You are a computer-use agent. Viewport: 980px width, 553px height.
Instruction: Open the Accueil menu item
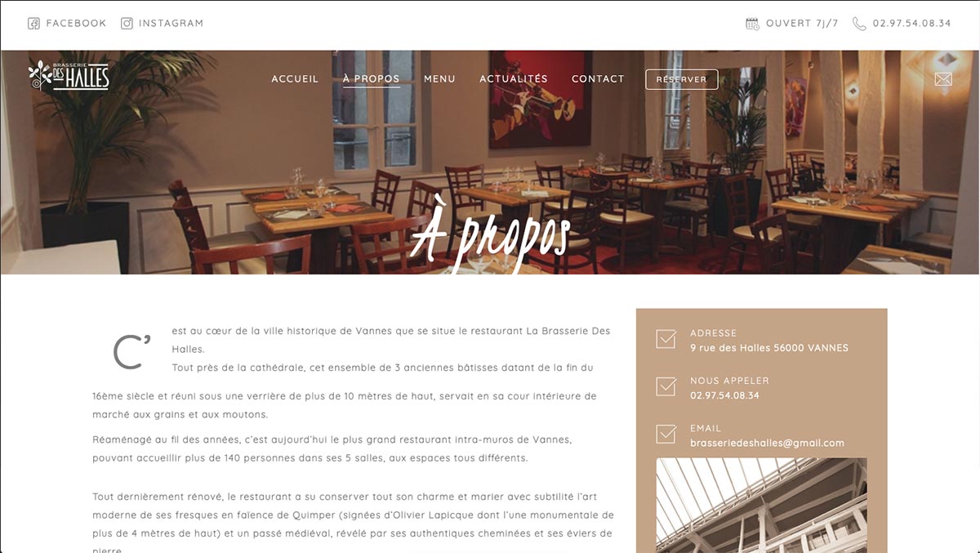click(x=295, y=79)
